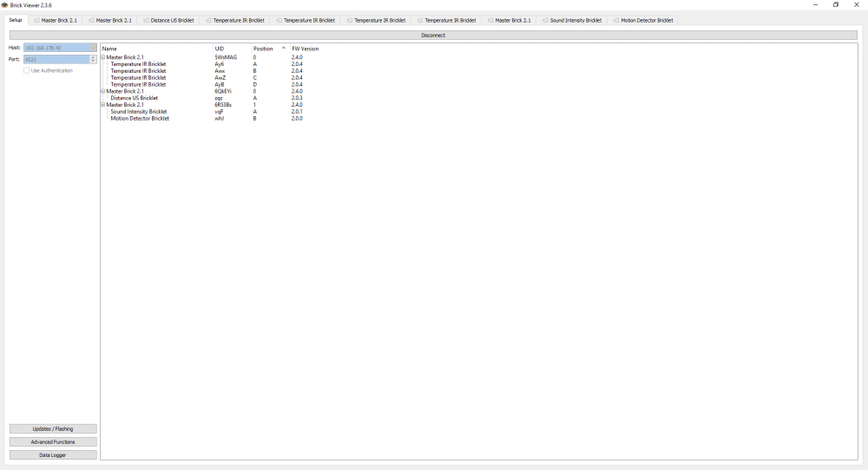This screenshot has height=470, width=868.
Task: Click undock icon on Motion Detector Bricklet tab
Action: 615,20
